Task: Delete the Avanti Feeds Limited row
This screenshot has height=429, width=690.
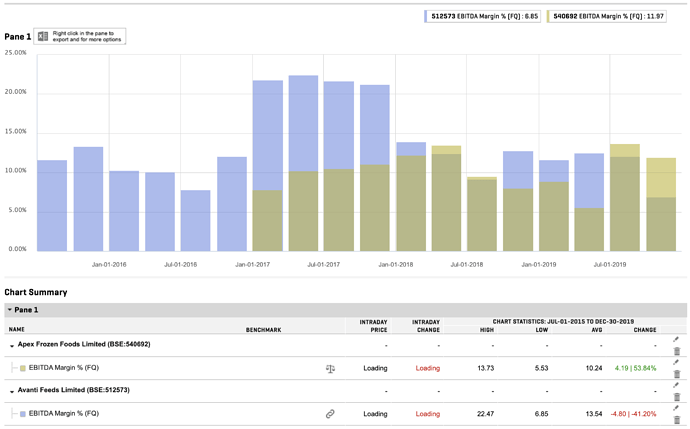Action: coord(676,396)
